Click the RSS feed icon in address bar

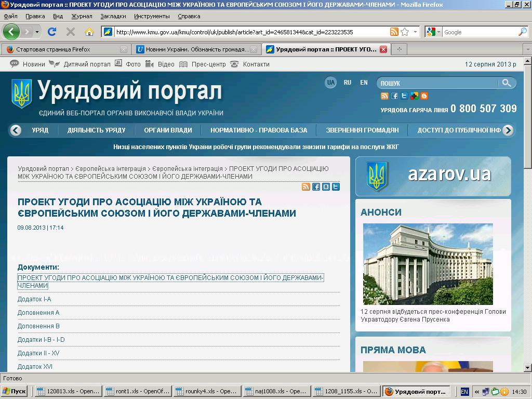tap(394, 32)
